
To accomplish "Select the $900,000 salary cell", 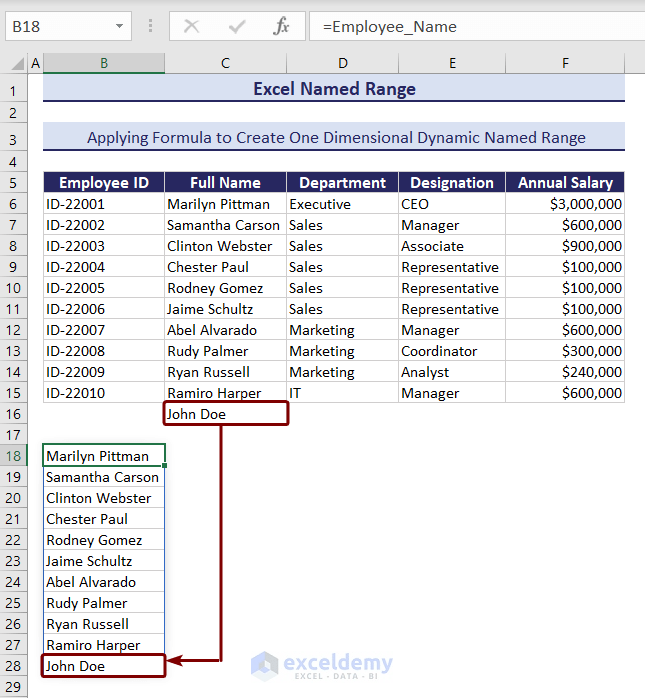I will tap(565, 246).
